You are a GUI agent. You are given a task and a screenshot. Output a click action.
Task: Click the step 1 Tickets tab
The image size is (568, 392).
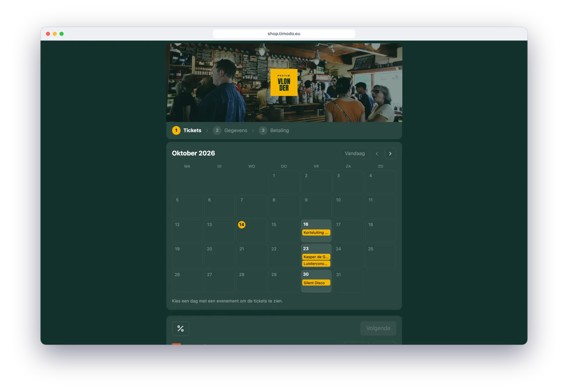pyautogui.click(x=187, y=131)
